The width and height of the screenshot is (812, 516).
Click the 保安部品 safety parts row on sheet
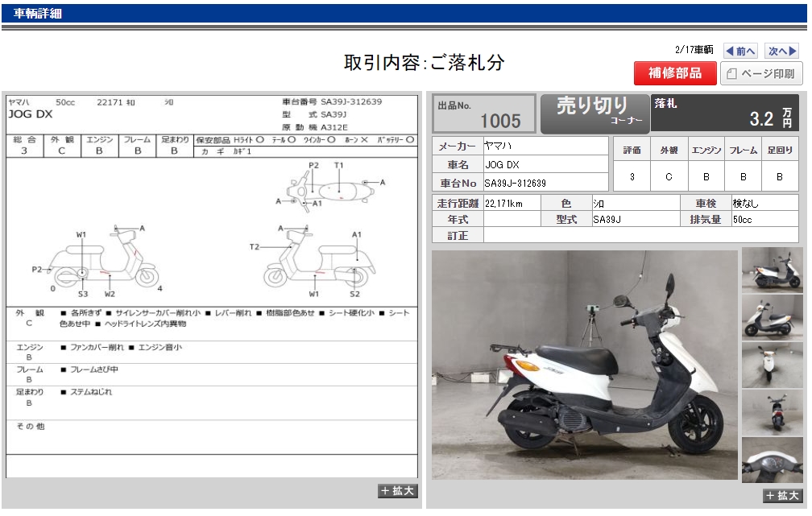tap(305, 140)
